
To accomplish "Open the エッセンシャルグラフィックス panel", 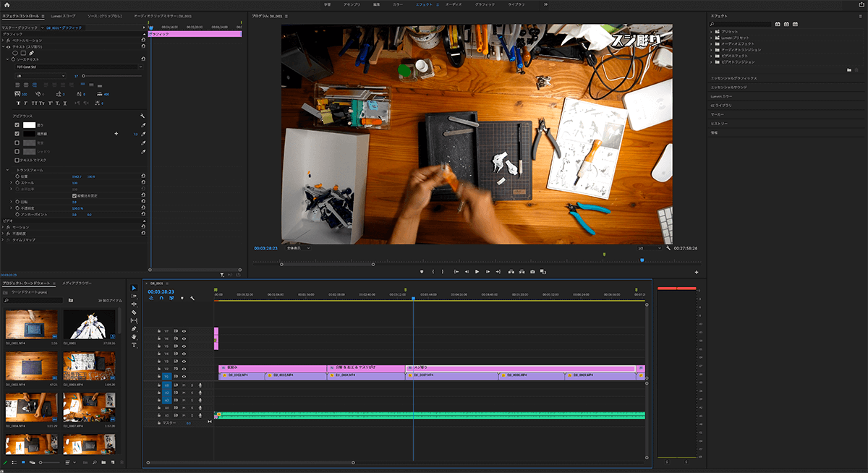I will coord(733,77).
